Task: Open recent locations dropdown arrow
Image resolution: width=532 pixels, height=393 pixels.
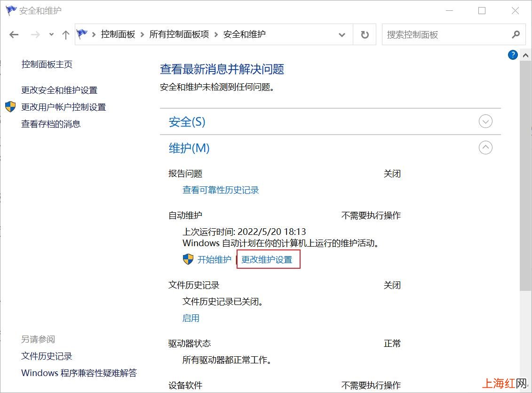Action: [x=51, y=34]
